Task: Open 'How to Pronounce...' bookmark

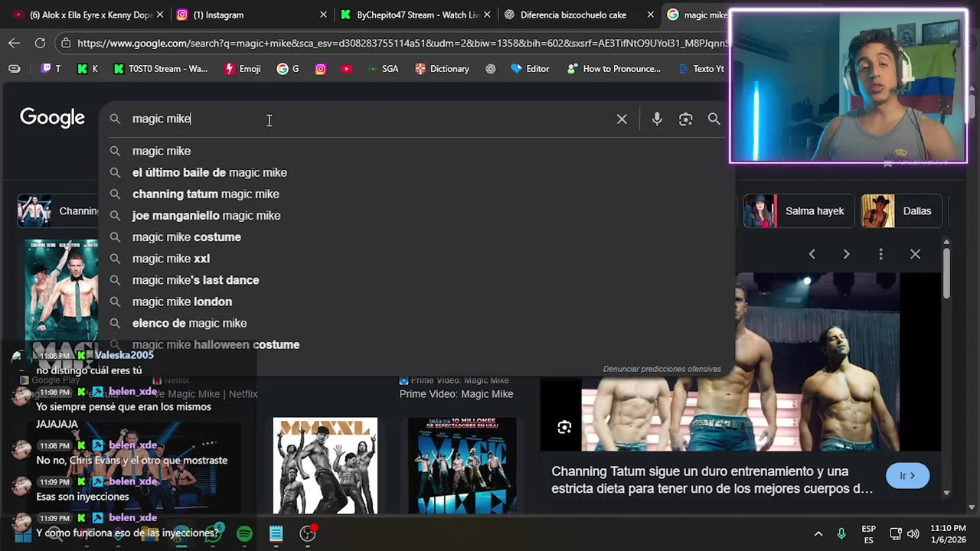Action: tap(613, 69)
